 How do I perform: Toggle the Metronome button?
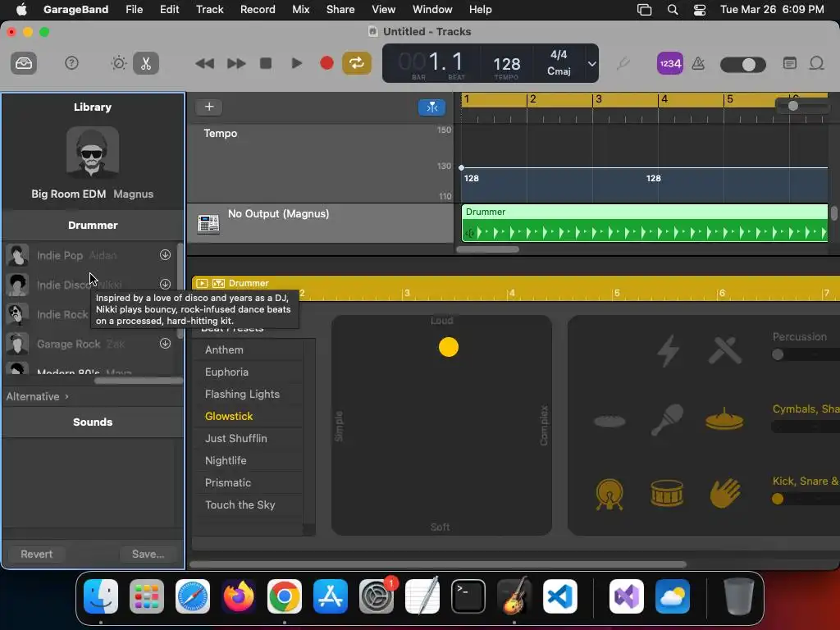click(x=698, y=64)
